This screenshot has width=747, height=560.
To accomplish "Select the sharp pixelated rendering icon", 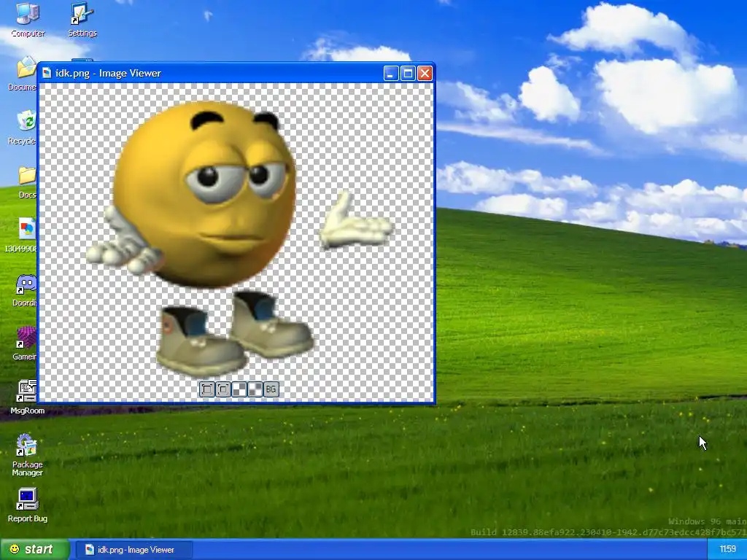I will 239,389.
